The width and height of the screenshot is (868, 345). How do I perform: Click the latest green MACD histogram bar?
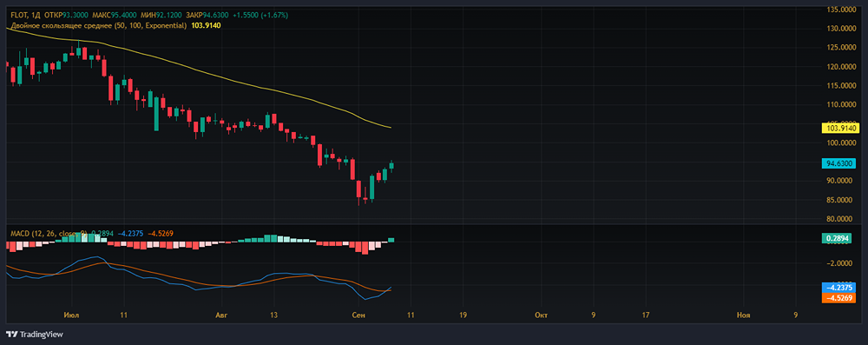point(391,240)
